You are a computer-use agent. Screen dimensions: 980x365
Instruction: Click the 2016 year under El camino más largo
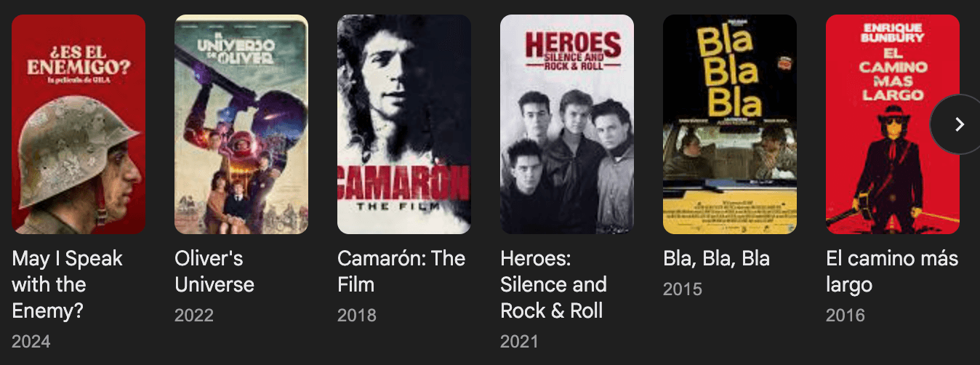(846, 315)
